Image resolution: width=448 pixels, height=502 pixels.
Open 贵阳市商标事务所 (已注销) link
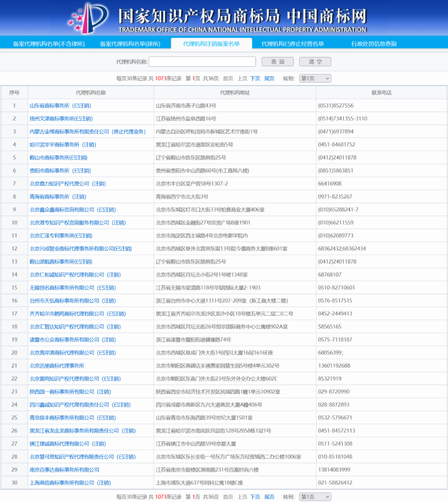[x=60, y=171]
